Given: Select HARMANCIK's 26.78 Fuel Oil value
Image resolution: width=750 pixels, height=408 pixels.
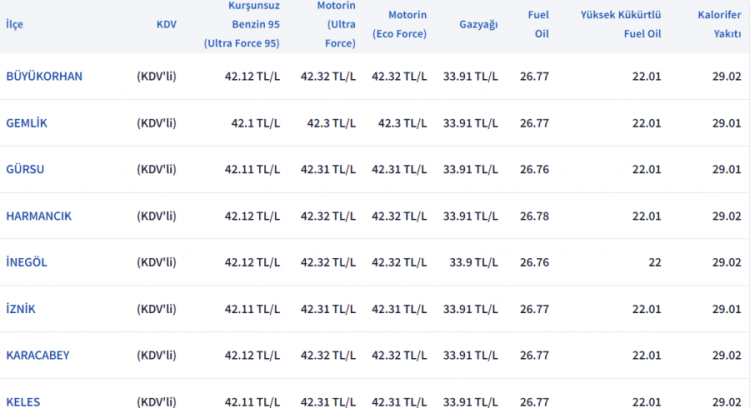Looking at the screenshot, I should 535,216.
